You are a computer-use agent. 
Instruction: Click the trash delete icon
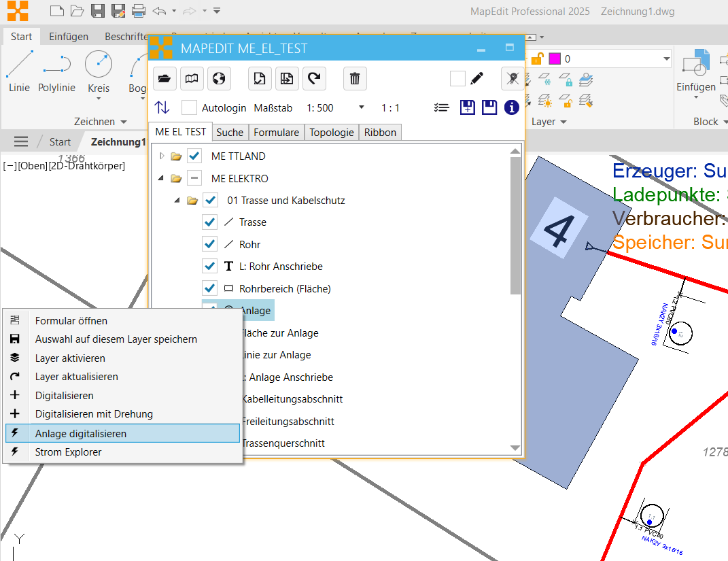[355, 78]
